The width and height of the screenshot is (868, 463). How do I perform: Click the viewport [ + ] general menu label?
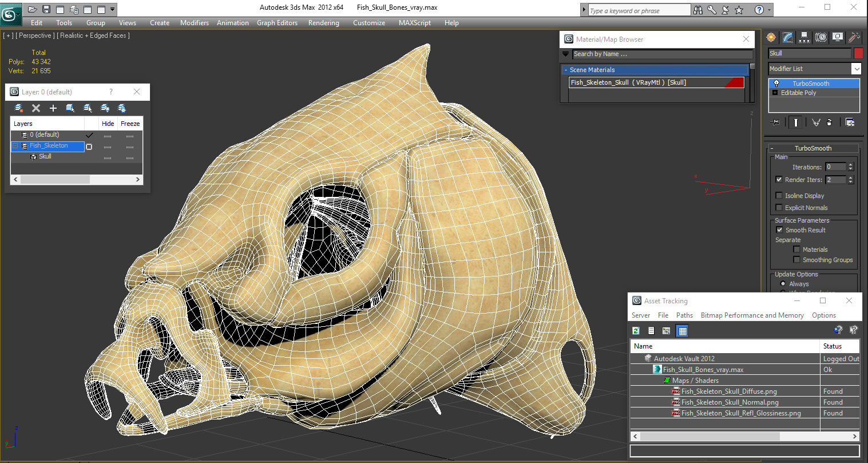pyautogui.click(x=8, y=35)
